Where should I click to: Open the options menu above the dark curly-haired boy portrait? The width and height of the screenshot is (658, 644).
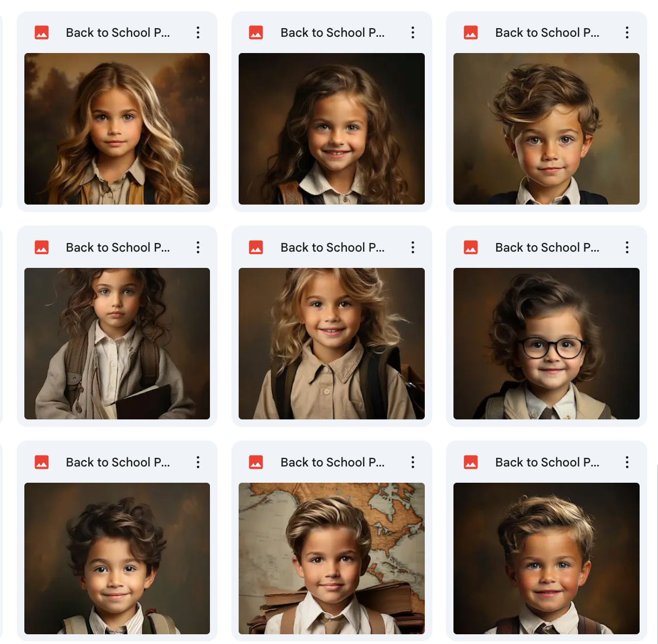[x=198, y=462]
